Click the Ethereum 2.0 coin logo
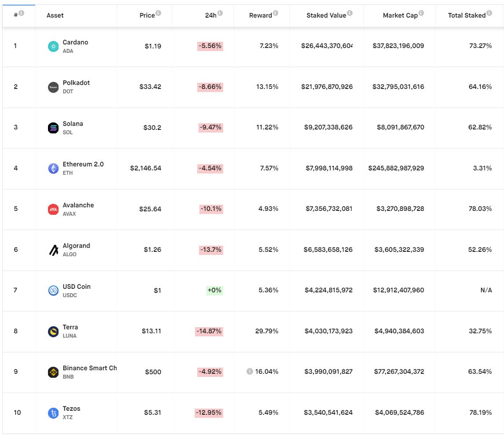Image resolution: width=504 pixels, height=435 pixels. [53, 169]
